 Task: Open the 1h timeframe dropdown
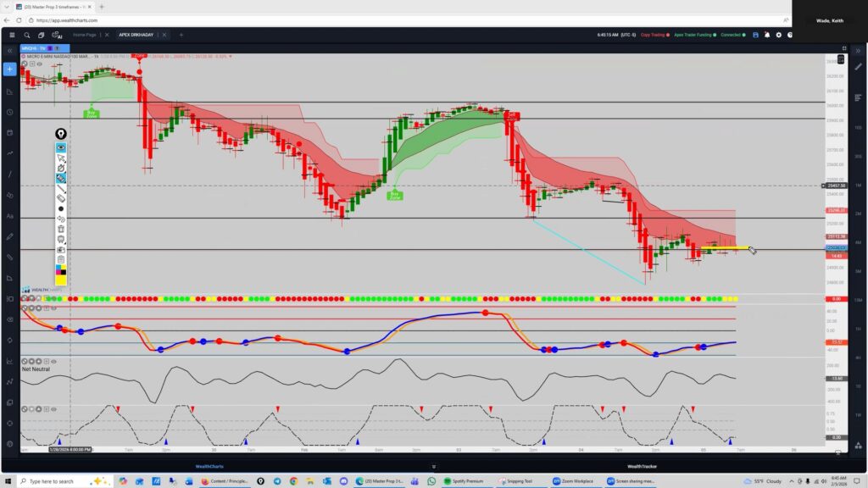42,49
